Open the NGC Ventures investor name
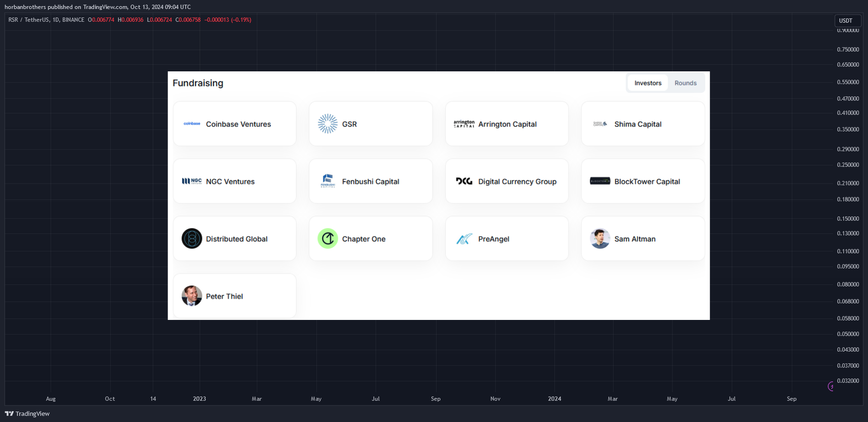The width and height of the screenshot is (868, 422). [x=230, y=181]
